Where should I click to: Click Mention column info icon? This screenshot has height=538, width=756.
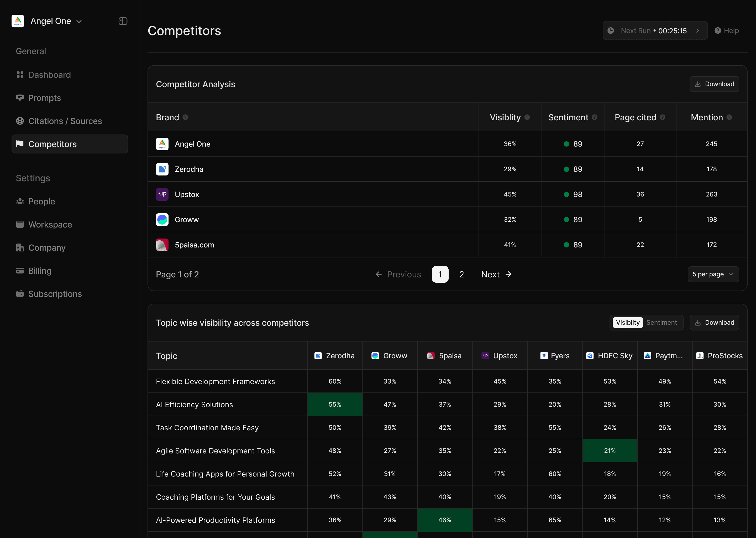[729, 117]
